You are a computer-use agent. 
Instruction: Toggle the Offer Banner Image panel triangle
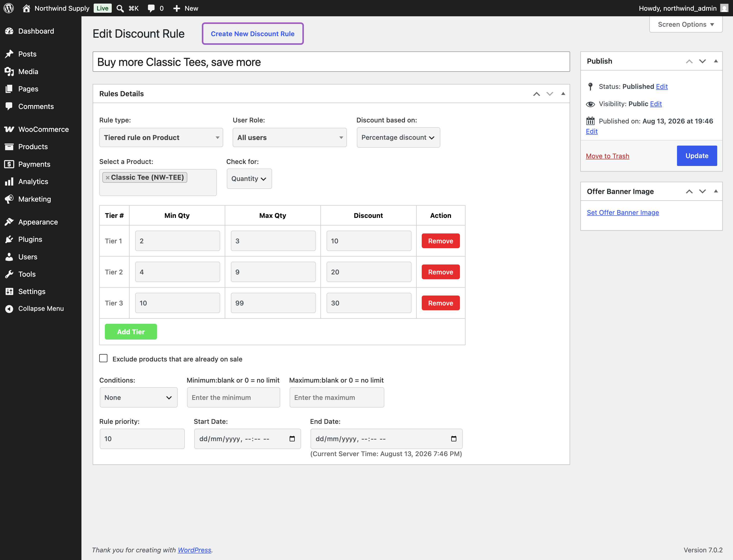click(716, 191)
